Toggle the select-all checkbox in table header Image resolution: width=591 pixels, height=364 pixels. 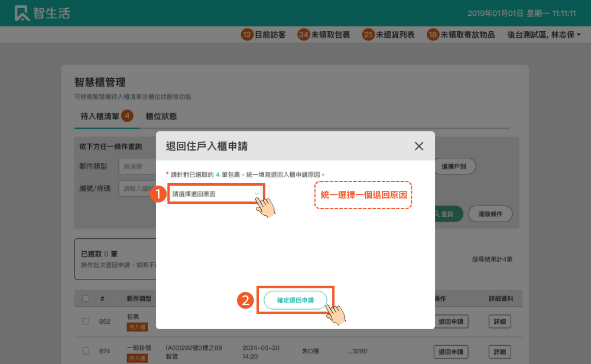86,299
